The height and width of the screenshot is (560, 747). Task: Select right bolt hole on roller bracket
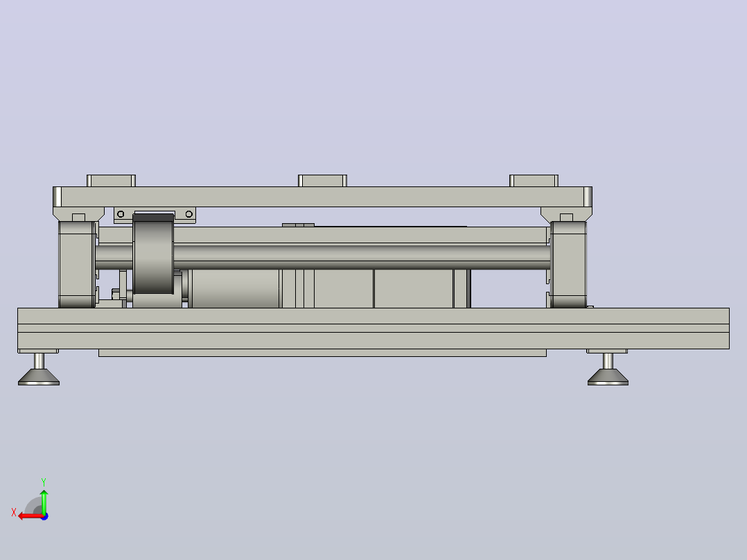[189, 214]
